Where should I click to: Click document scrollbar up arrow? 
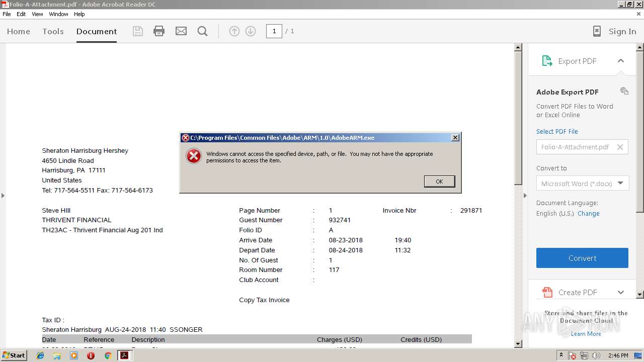pos(518,48)
